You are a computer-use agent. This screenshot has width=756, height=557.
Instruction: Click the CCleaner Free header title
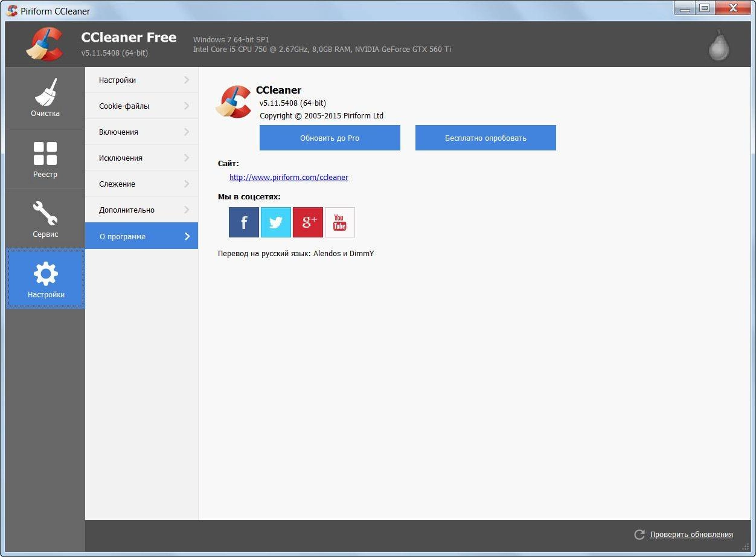(129, 37)
